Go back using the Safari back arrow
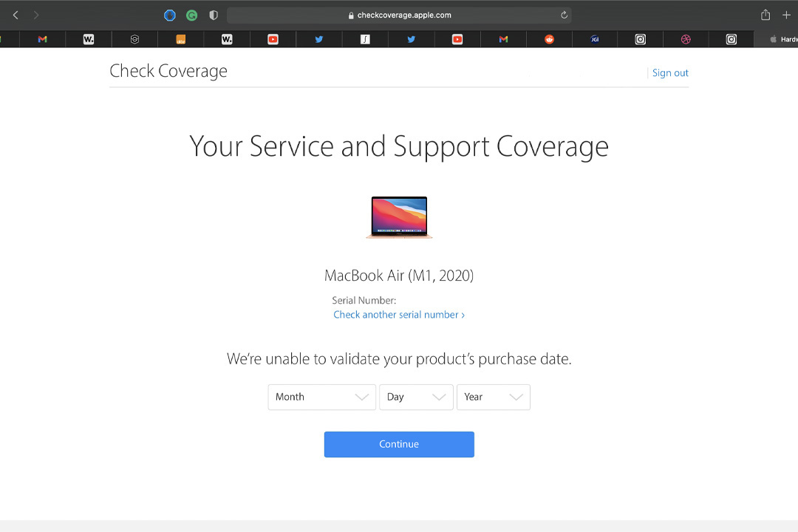Image resolution: width=798 pixels, height=532 pixels. click(x=16, y=16)
